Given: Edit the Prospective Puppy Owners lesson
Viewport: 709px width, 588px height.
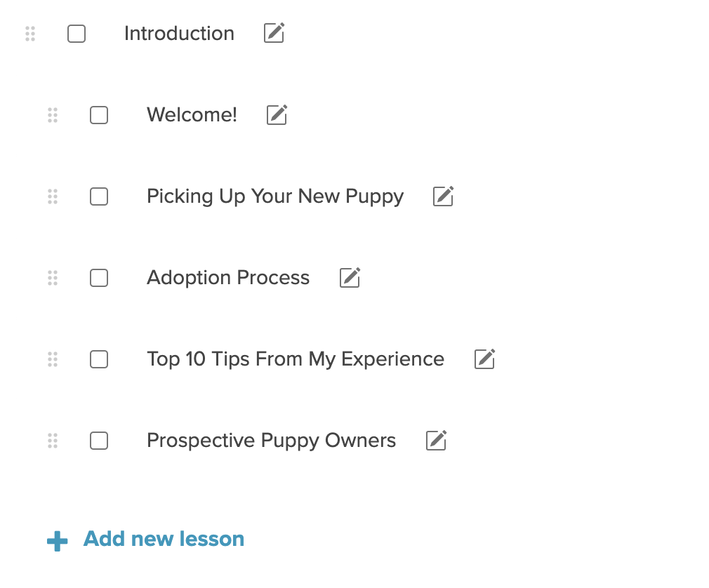Looking at the screenshot, I should [437, 440].
